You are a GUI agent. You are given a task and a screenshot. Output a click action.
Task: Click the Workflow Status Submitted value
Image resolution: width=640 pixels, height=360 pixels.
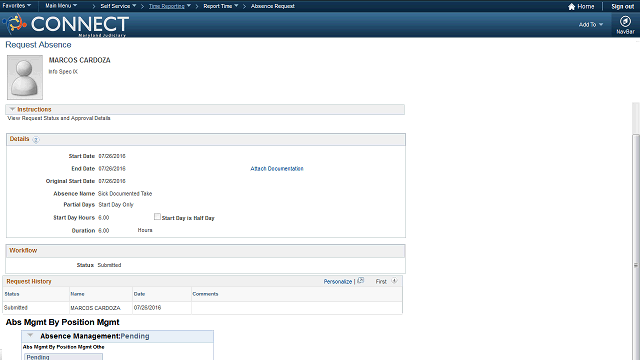point(109,265)
